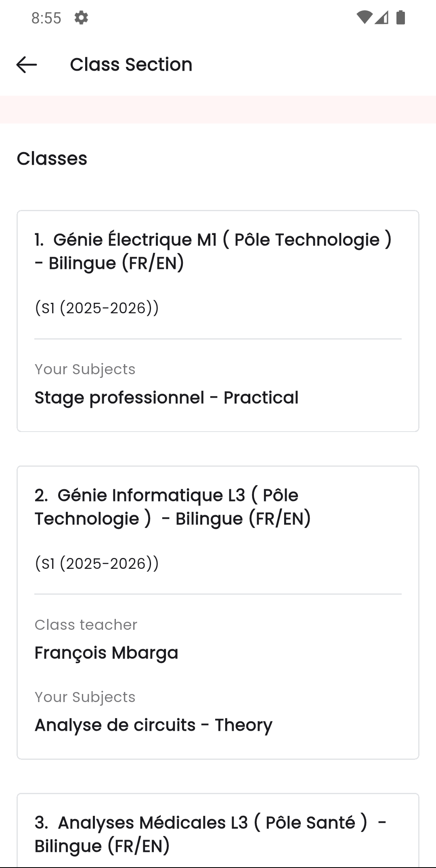Tap class teacher François Mbarga
Screen dimensions: 436x868
(x=106, y=652)
